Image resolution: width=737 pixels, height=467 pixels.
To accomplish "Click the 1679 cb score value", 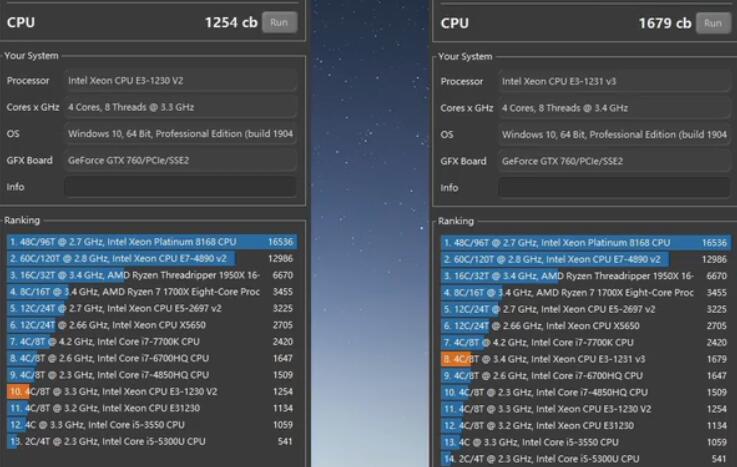I will (665, 23).
